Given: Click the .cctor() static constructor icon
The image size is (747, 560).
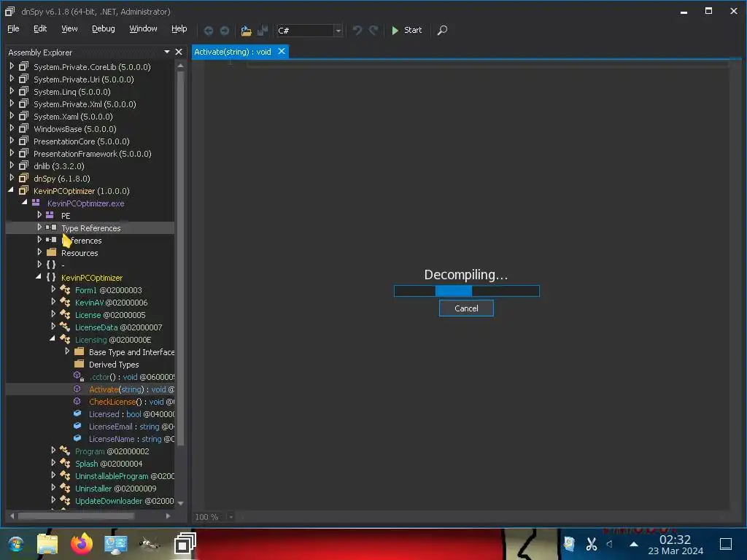Looking at the screenshot, I should click(79, 376).
